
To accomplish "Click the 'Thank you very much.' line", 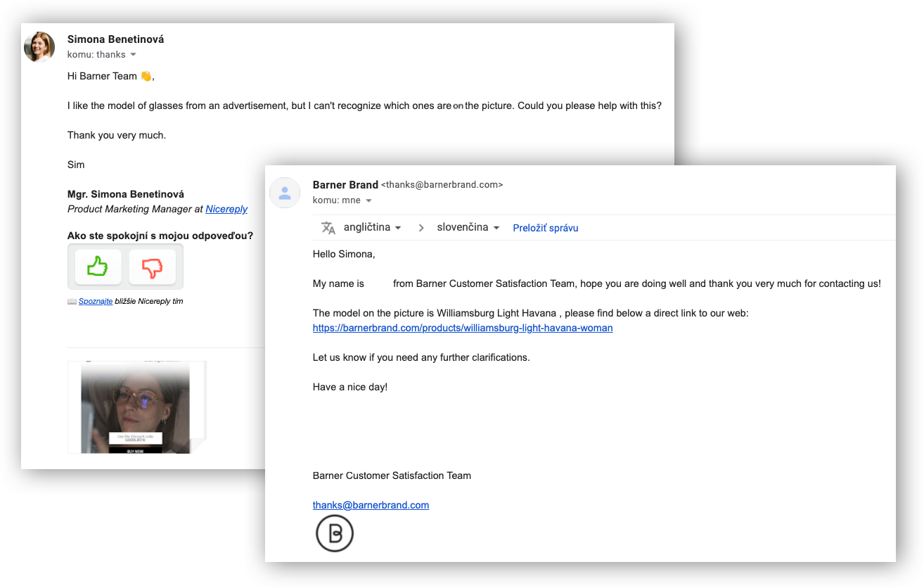I will (117, 135).
